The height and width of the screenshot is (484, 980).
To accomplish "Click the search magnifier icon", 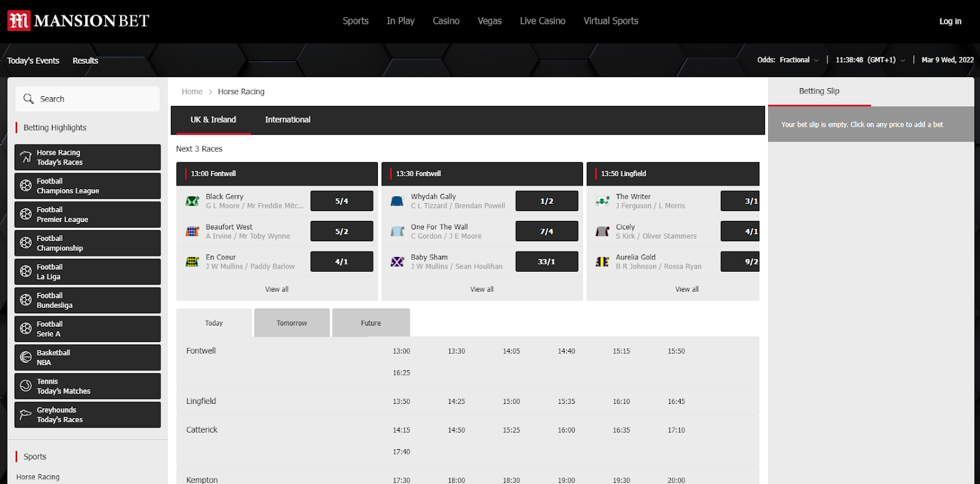I will pos(28,99).
